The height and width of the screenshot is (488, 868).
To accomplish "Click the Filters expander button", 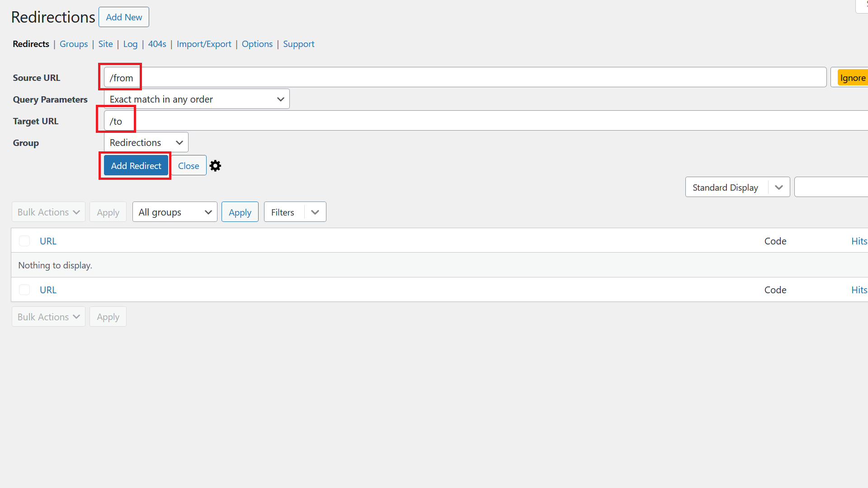I will tap(314, 212).
